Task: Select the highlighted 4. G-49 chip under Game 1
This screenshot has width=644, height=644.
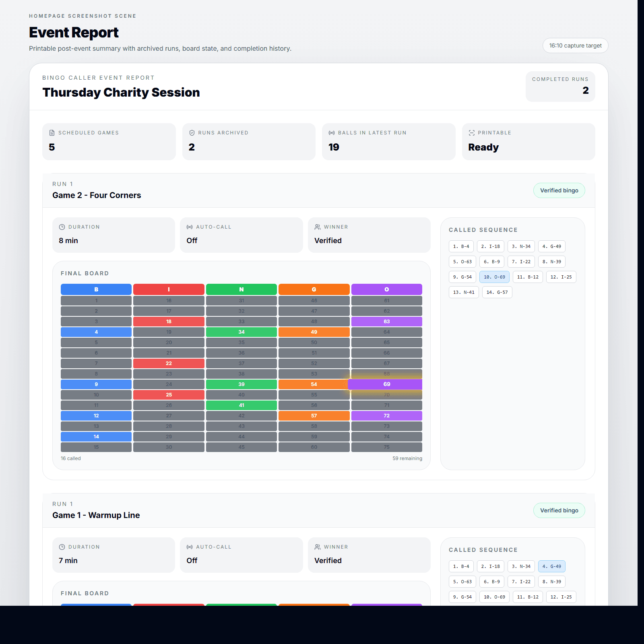Action: 552,566
